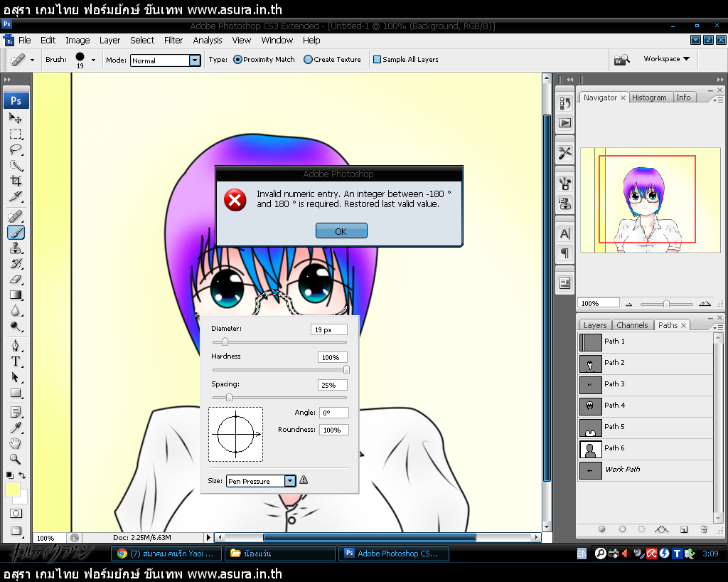This screenshot has height=582, width=728.
Task: Select the Magic Wand tool
Action: [x=16, y=165]
